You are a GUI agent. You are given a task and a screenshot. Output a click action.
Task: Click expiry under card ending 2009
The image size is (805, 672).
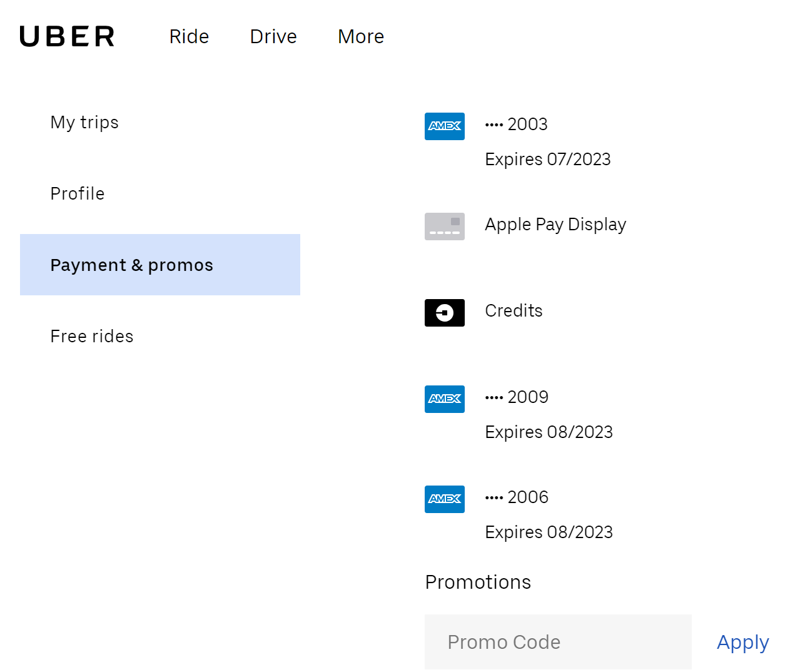549,432
